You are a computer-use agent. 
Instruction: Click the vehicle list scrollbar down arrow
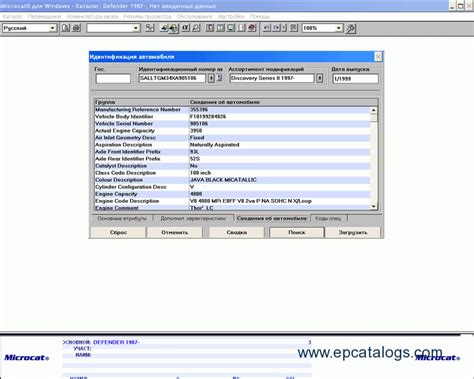(373, 206)
